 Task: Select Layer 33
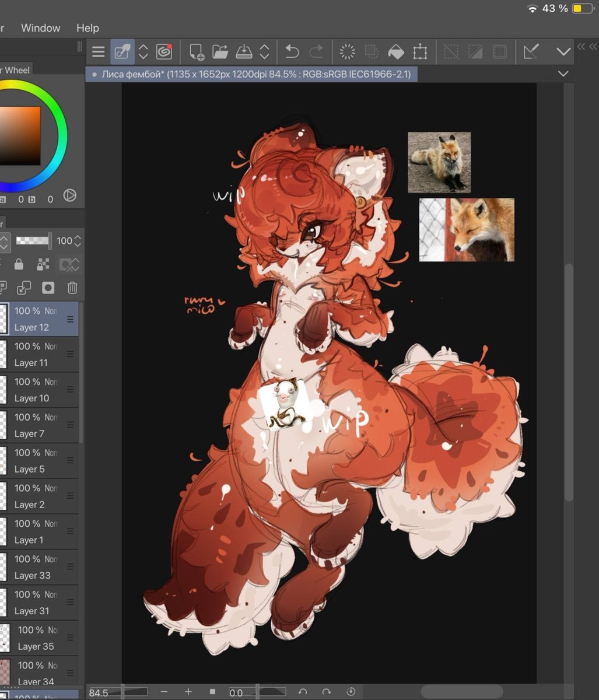(40, 568)
